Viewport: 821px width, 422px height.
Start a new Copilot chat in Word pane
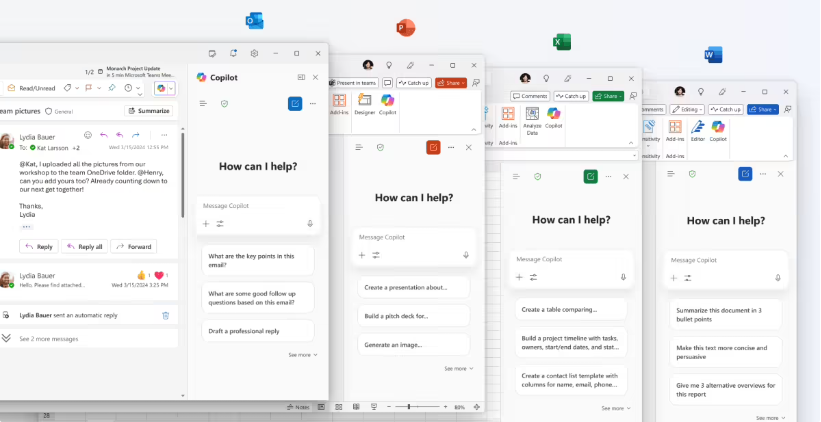point(745,174)
